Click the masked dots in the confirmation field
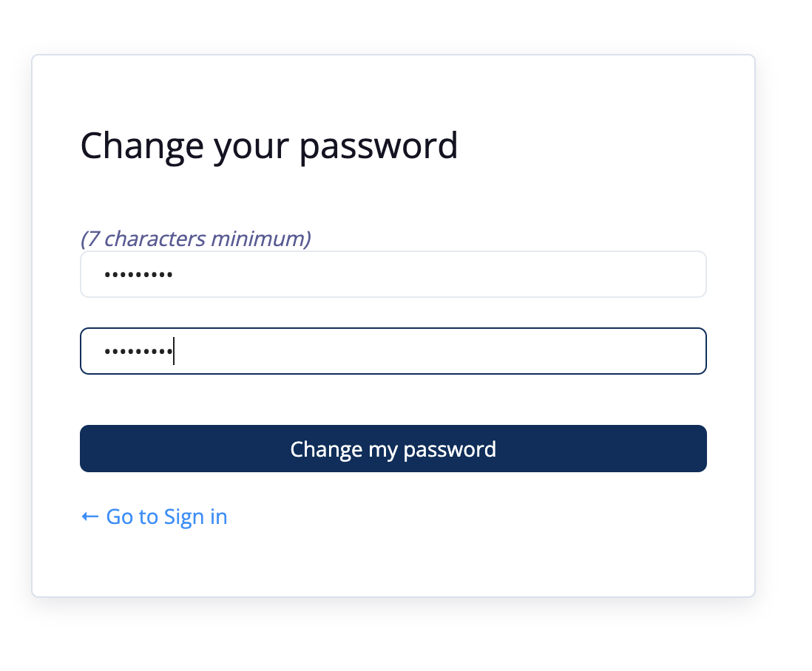 (x=138, y=351)
